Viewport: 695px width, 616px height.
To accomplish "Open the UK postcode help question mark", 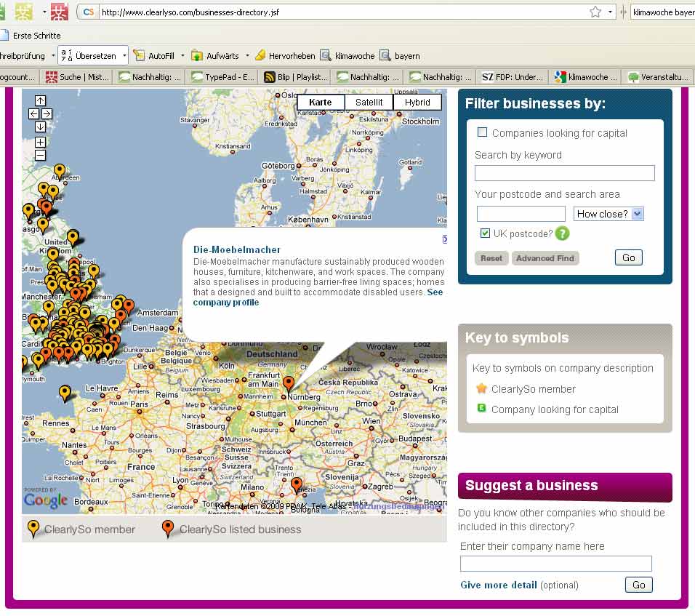I will click(562, 233).
